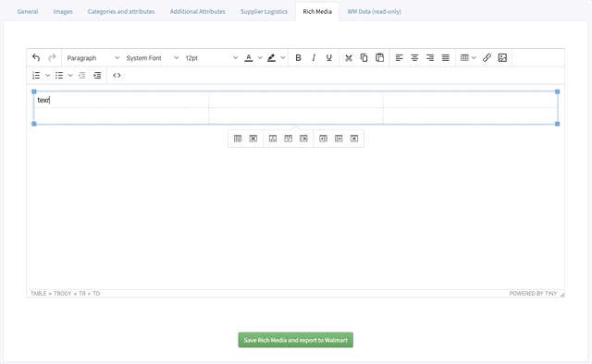The image size is (592, 364).
Task: Toggle italic formatting
Action: 314,57
